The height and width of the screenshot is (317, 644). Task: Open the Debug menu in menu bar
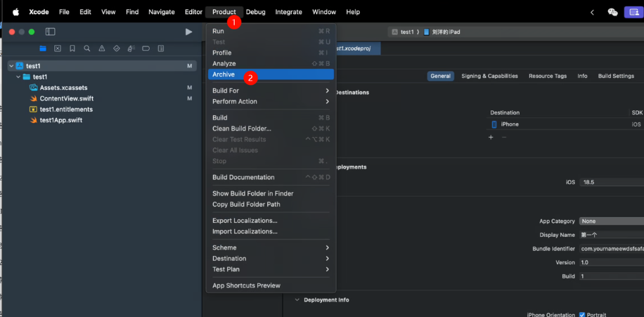tap(255, 12)
